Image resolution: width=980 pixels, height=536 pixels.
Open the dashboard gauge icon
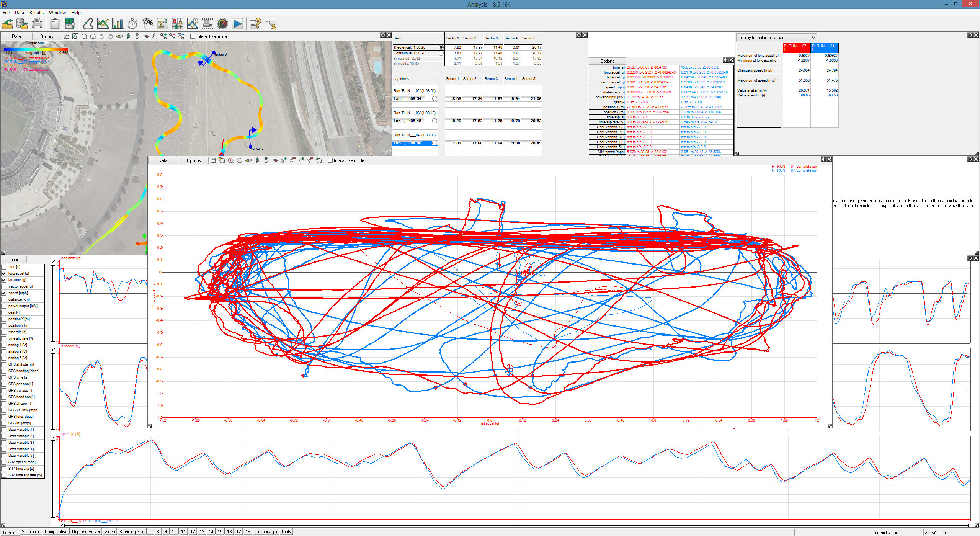click(222, 24)
